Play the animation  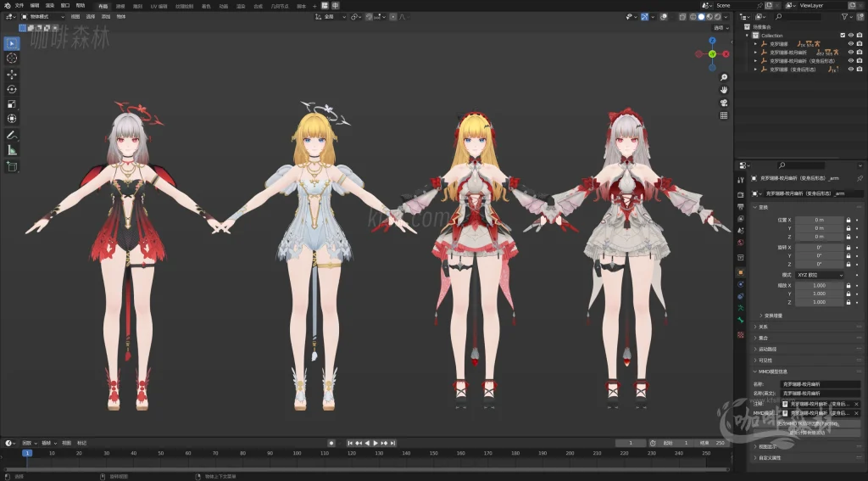point(376,443)
